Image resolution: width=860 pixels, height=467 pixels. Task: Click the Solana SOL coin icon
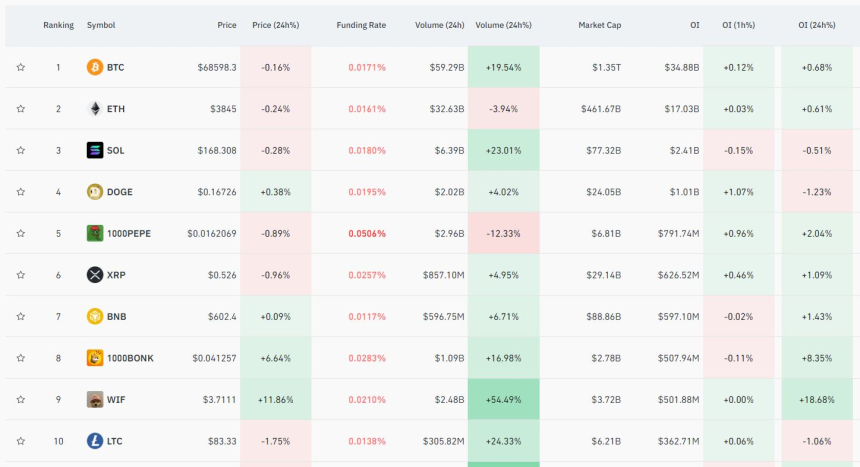95,150
